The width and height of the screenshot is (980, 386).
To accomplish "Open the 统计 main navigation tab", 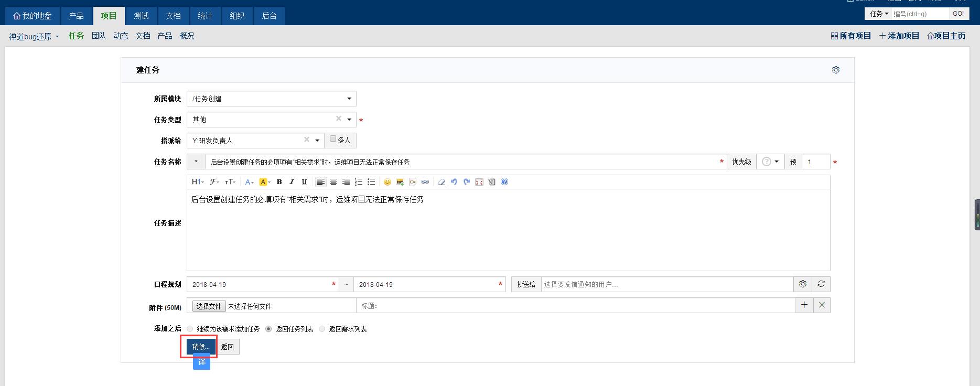I will (x=205, y=16).
